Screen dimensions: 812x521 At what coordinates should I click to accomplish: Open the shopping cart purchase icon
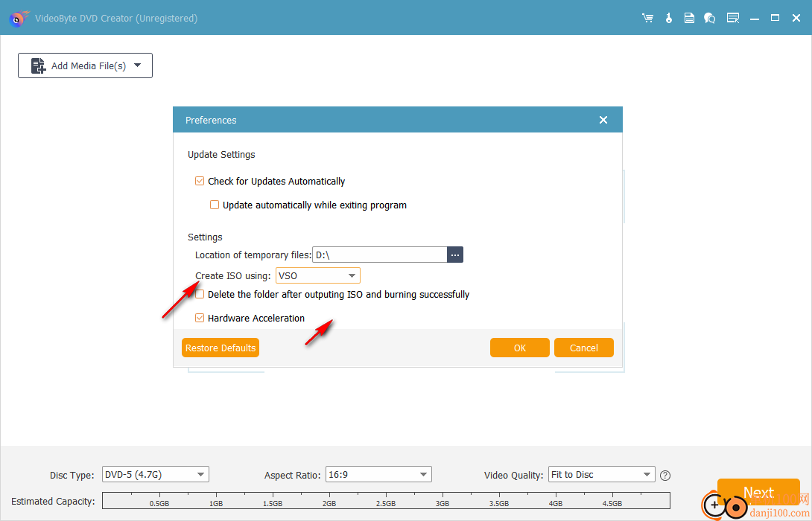tap(647, 18)
